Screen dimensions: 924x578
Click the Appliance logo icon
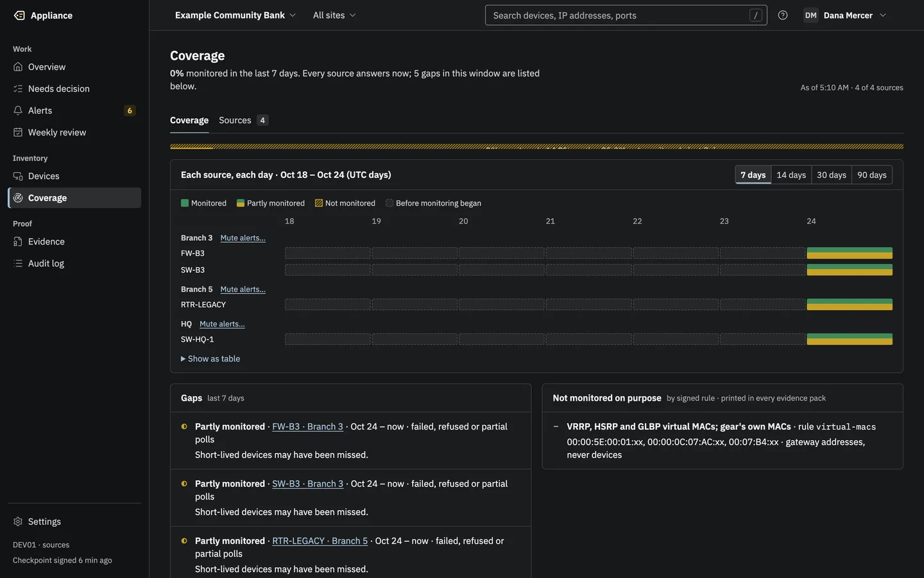[19, 15]
